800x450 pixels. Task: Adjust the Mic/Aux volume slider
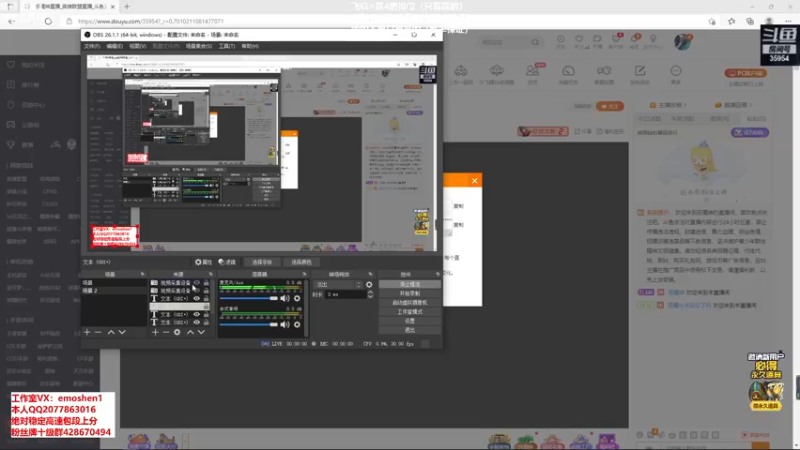click(249, 298)
